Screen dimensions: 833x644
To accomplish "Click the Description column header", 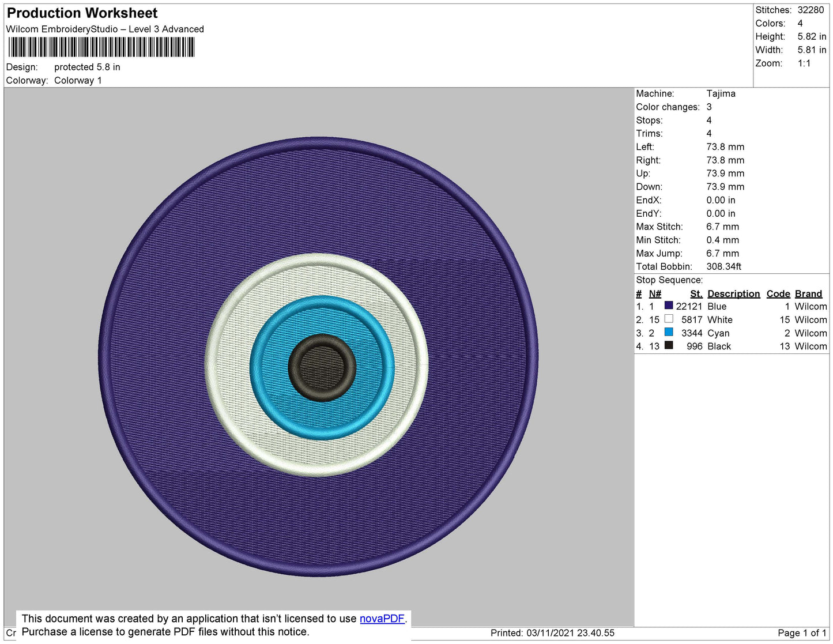I will 733,293.
